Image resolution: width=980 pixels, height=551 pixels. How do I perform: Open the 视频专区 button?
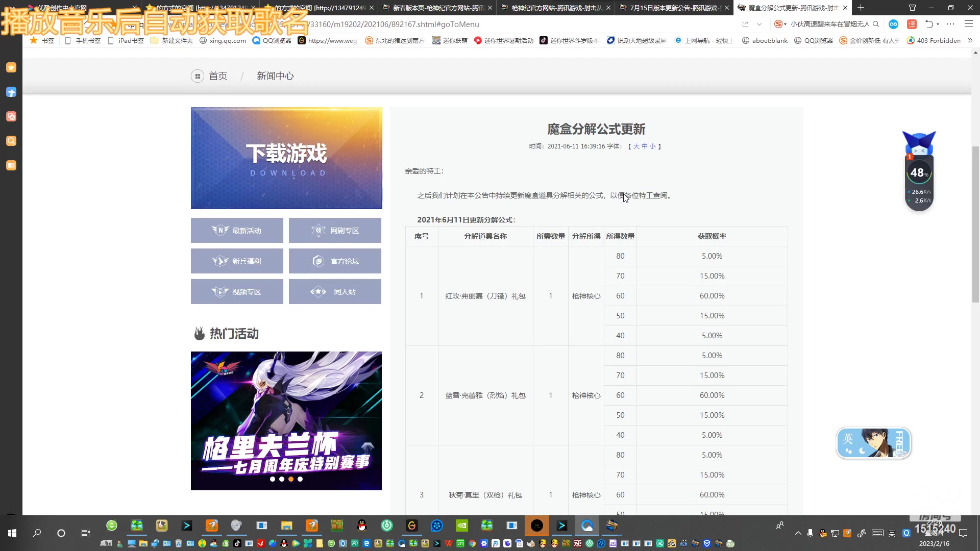(237, 292)
